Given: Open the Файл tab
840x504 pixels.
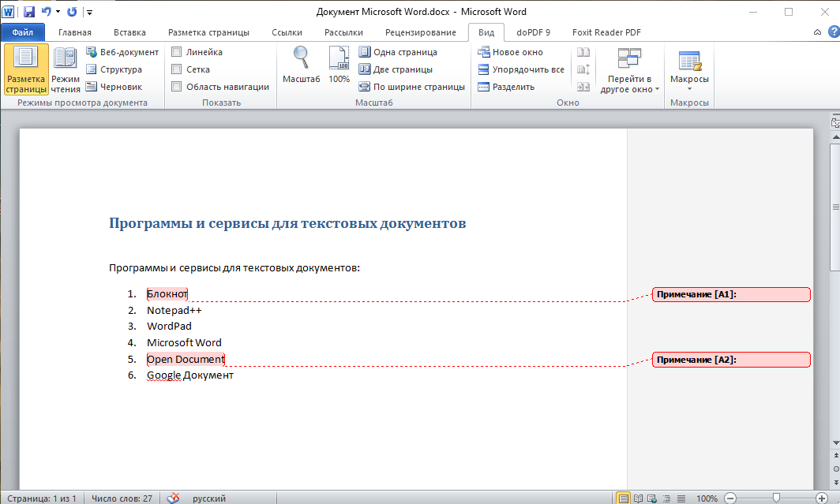Looking at the screenshot, I should click(x=22, y=32).
